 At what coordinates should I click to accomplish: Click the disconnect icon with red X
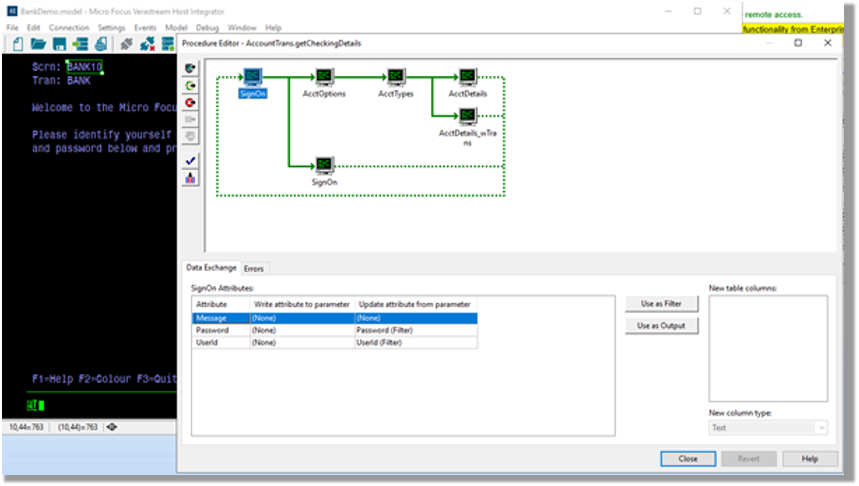[x=147, y=44]
